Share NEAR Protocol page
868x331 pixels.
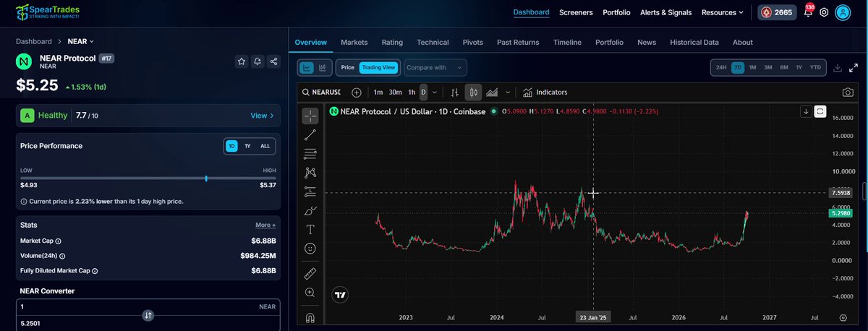[x=273, y=62]
